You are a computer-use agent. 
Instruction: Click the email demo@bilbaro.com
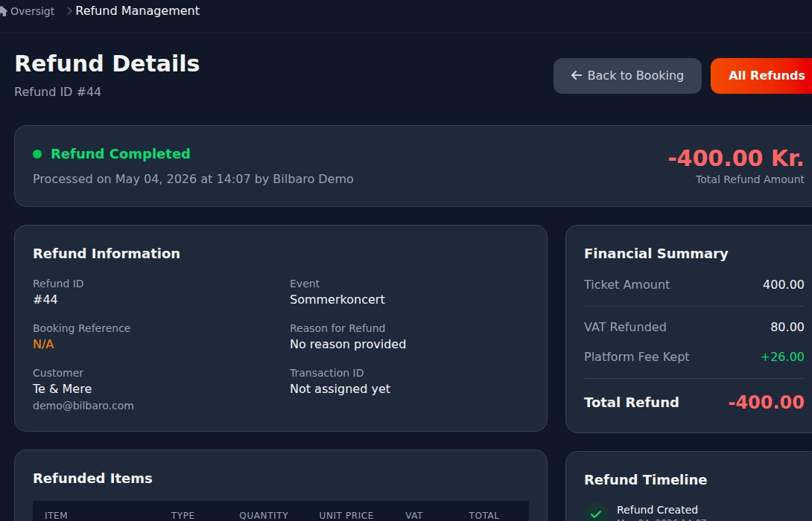tap(83, 406)
